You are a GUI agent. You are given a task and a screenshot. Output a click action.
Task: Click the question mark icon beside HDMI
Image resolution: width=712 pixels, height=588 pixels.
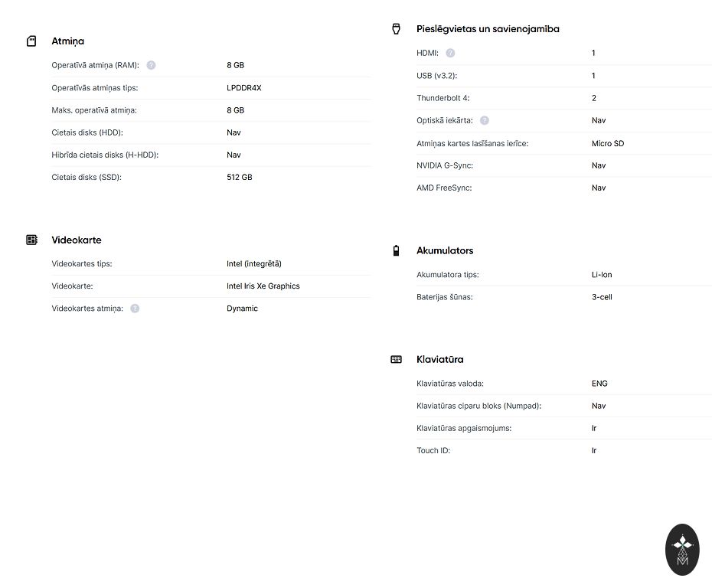click(450, 53)
